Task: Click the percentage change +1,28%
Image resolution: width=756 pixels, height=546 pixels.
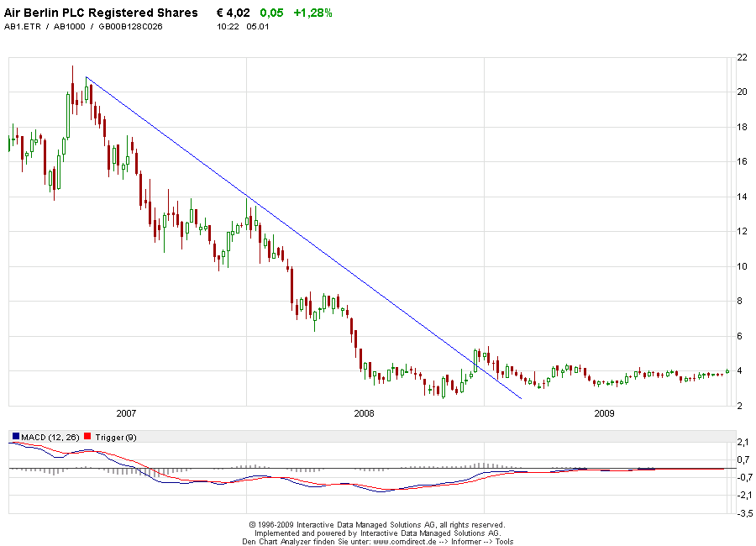Action: coord(313,13)
